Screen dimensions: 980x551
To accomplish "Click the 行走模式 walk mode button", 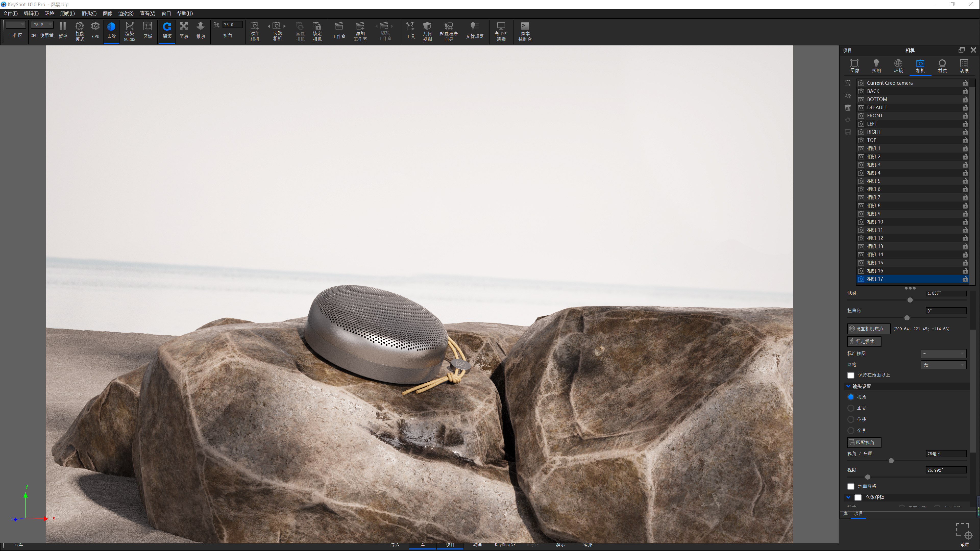I will pos(864,342).
